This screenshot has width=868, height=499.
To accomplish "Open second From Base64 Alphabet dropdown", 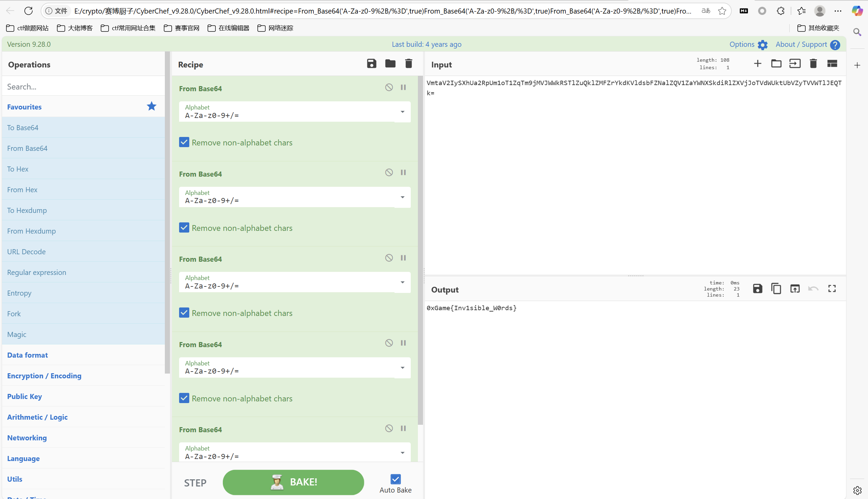I will tap(403, 197).
